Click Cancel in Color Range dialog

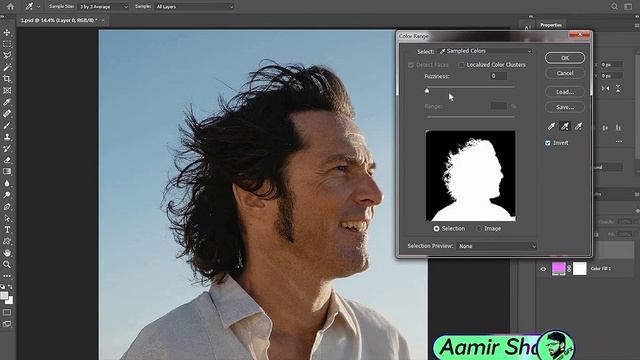point(565,73)
